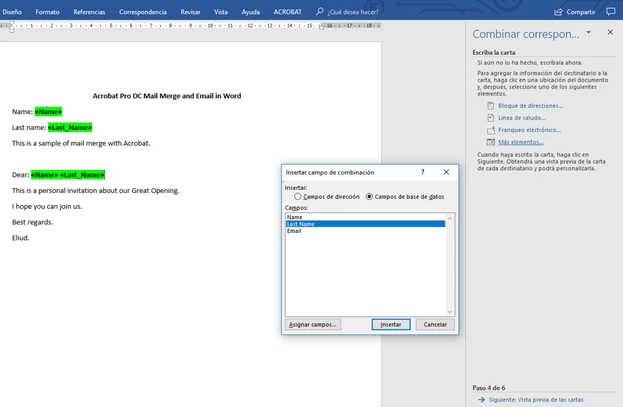Select the Last Name field in Campos list
The height and width of the screenshot is (407, 623).
coord(366,224)
